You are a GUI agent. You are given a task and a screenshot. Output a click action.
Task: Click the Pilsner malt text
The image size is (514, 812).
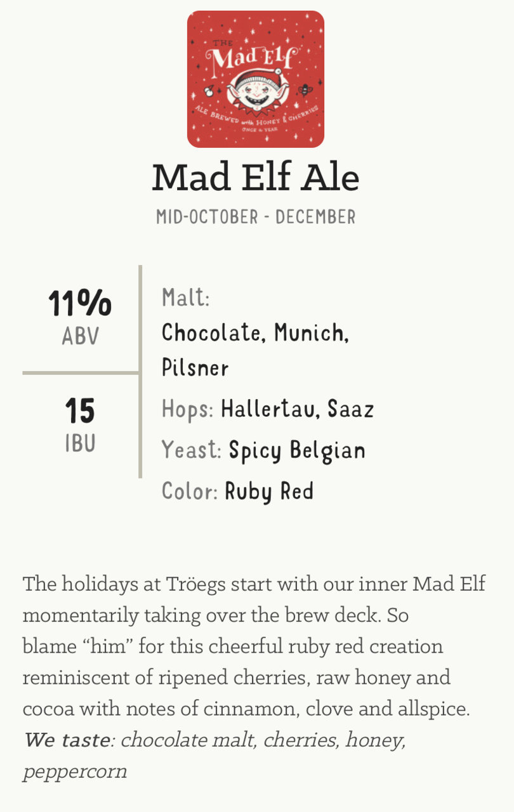coord(195,369)
